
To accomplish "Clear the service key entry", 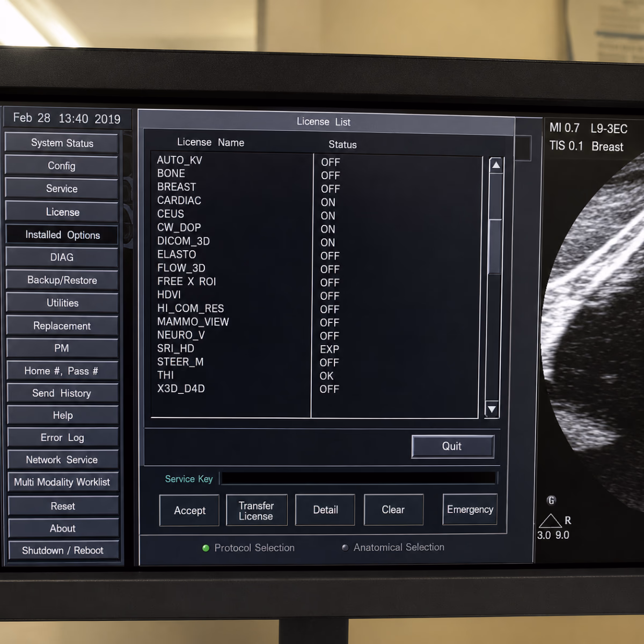I will tap(393, 510).
